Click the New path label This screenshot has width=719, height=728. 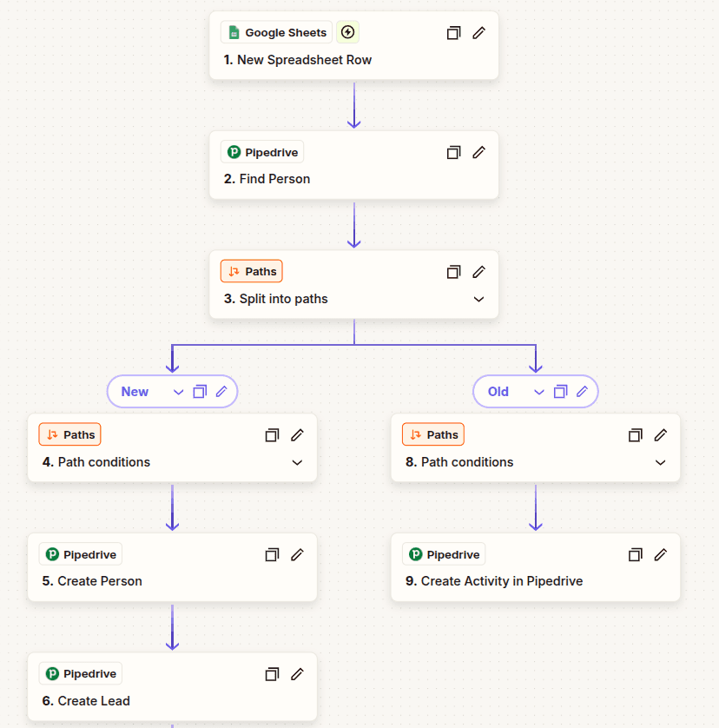(135, 391)
